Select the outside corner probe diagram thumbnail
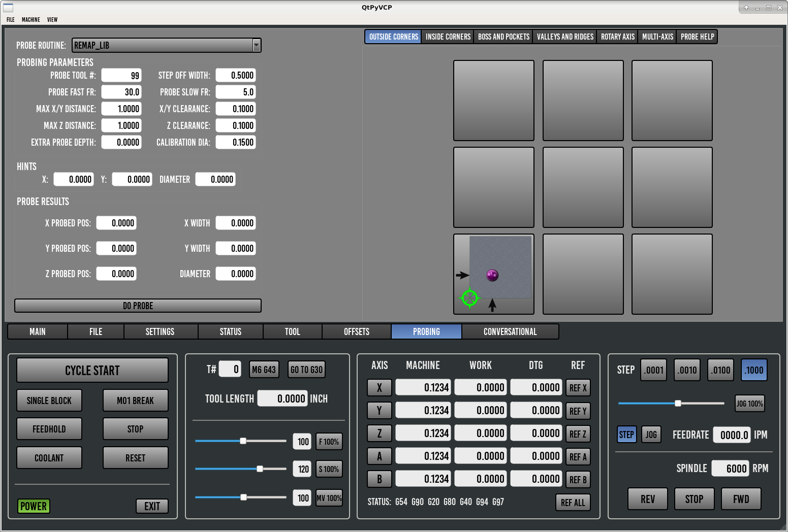This screenshot has height=532, width=788. point(493,274)
